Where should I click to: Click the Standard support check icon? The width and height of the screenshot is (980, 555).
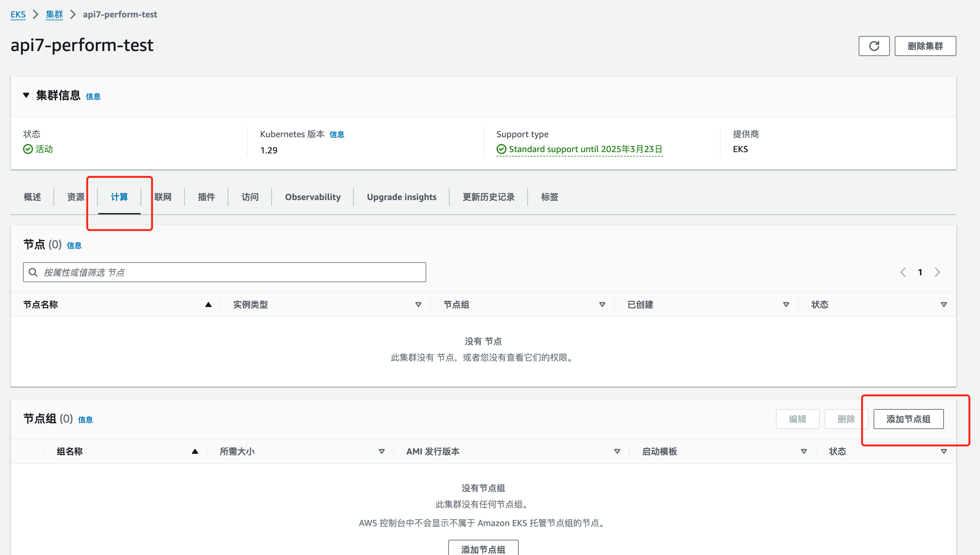(501, 149)
